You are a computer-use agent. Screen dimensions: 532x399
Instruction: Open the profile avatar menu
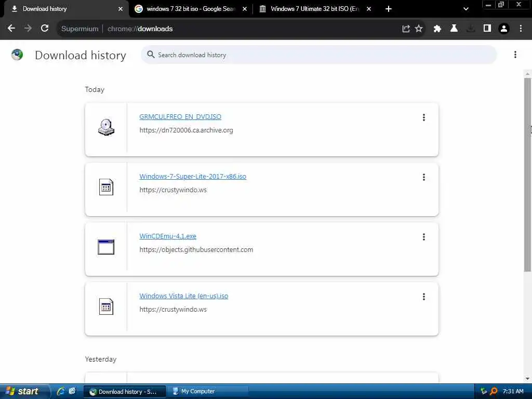point(504,29)
